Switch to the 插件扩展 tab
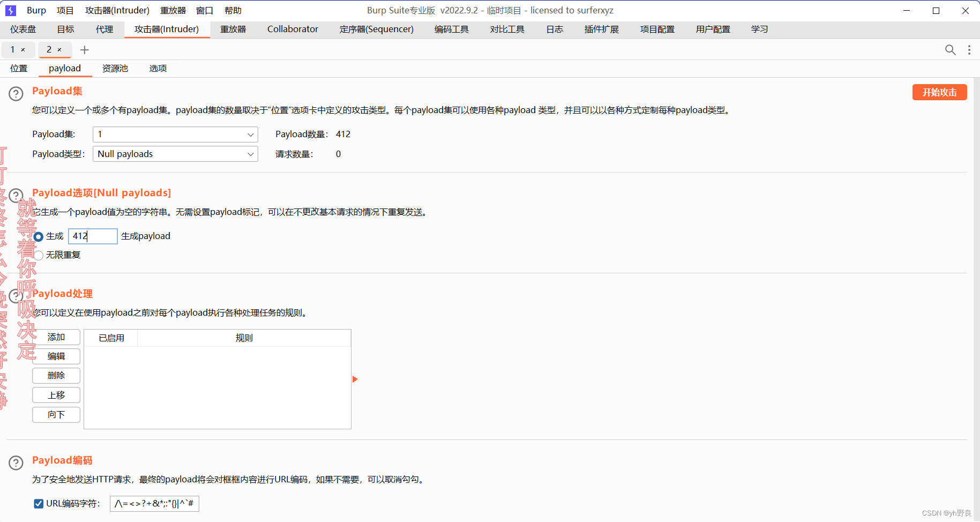This screenshot has width=980, height=522. [x=602, y=29]
